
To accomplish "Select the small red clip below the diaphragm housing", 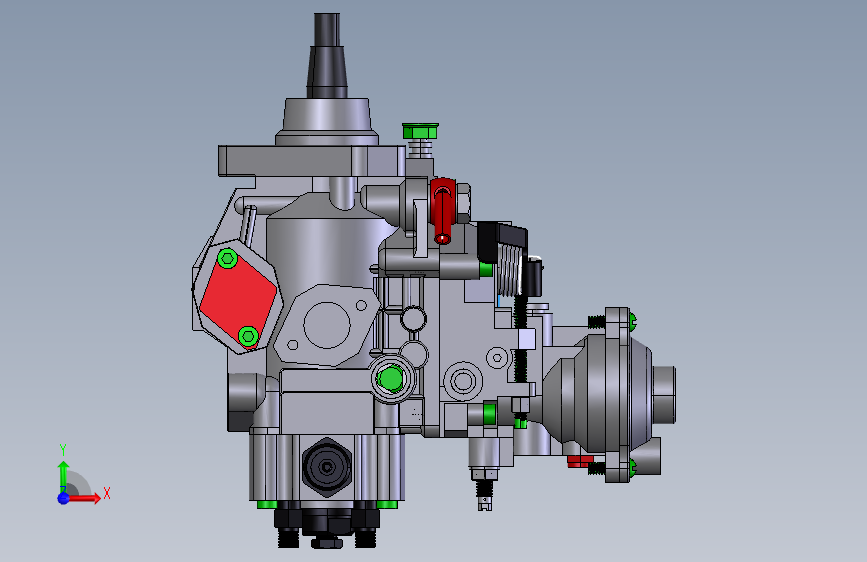I will [579, 461].
